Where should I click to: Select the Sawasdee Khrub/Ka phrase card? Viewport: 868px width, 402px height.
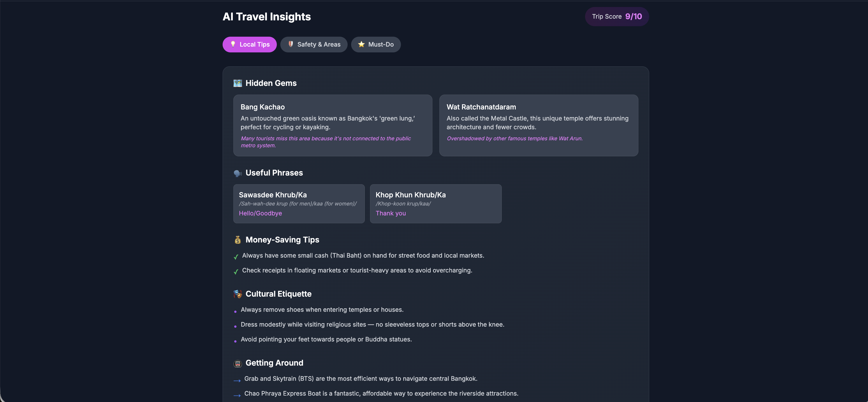point(299,203)
